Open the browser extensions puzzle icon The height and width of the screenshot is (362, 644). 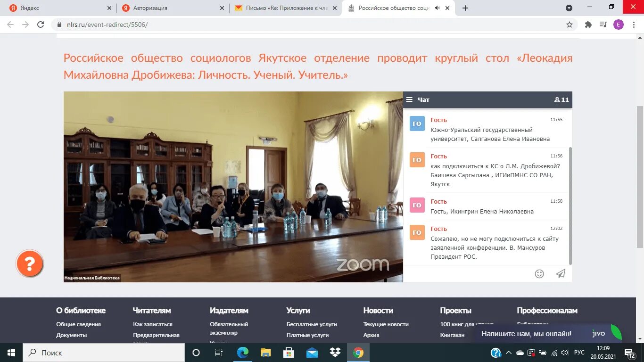coord(588,24)
